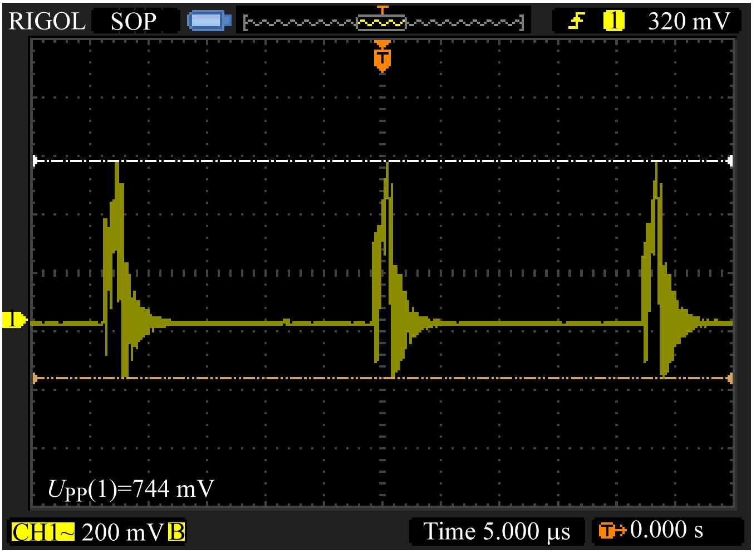
Task: Click the highlighted window in waveform memory bar
Action: (x=381, y=22)
